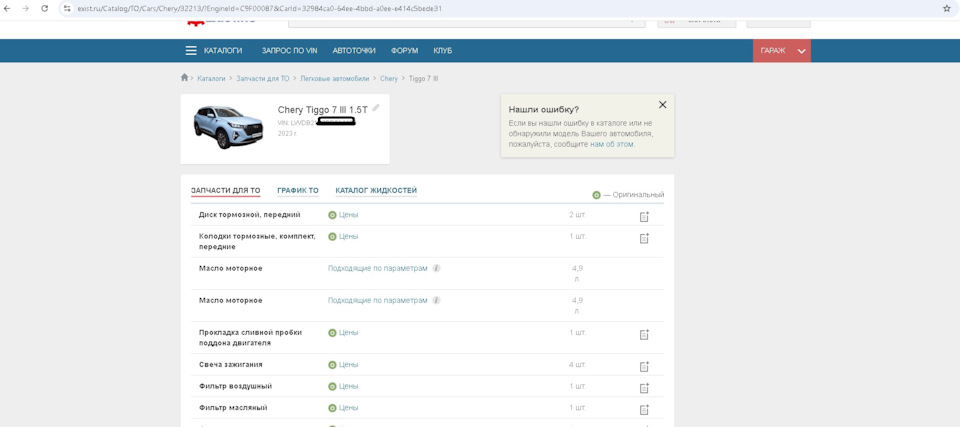Click original-part icon in Фильтр воздушный row
This screenshot has width=960, height=427.
click(332, 387)
